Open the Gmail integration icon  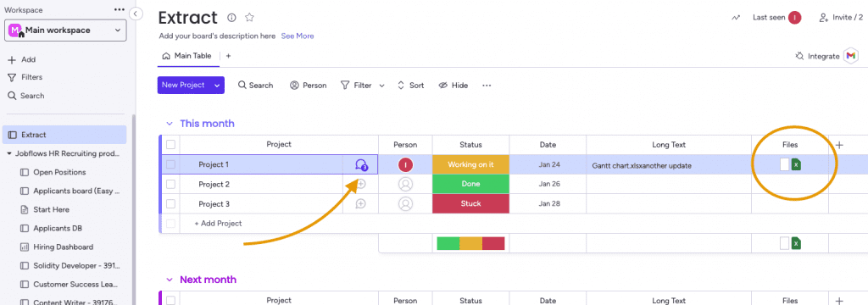(x=851, y=56)
